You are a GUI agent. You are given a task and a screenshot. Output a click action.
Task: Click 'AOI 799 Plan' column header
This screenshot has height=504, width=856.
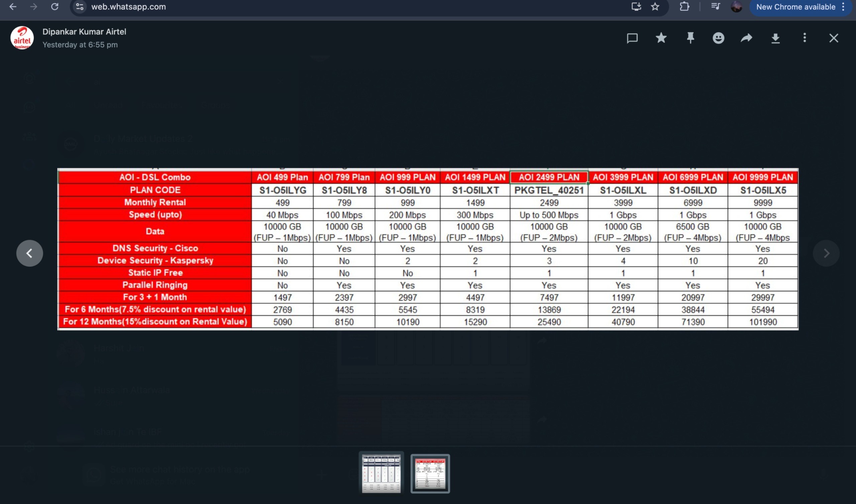click(344, 177)
